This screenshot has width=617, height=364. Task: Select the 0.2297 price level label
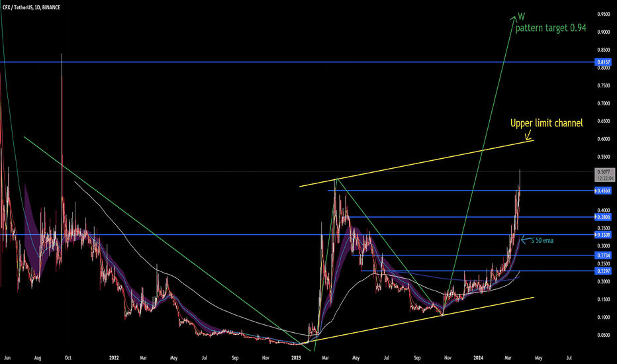click(603, 271)
